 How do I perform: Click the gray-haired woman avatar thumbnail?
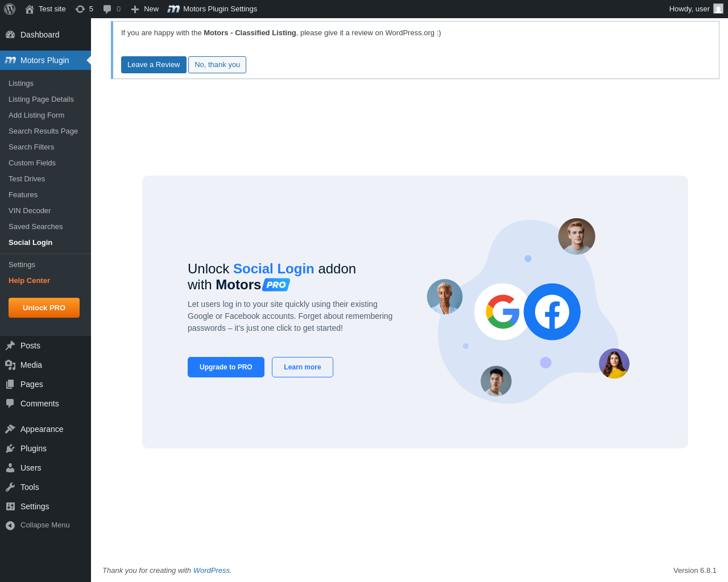[445, 297]
